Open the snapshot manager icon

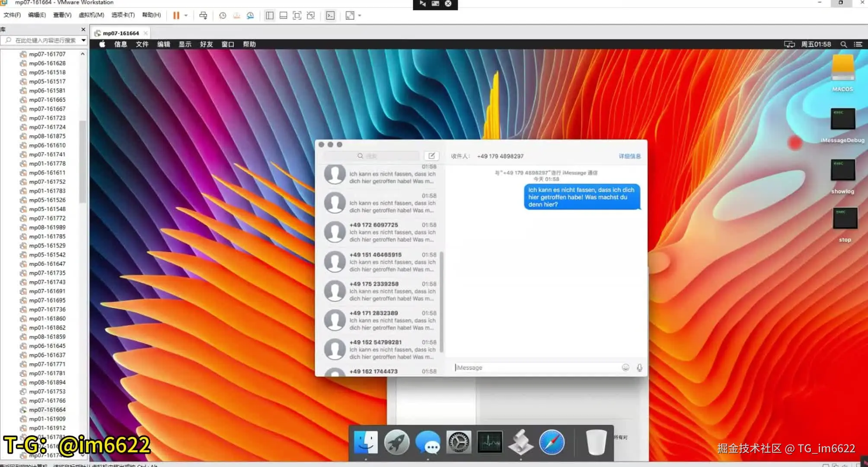(x=250, y=16)
